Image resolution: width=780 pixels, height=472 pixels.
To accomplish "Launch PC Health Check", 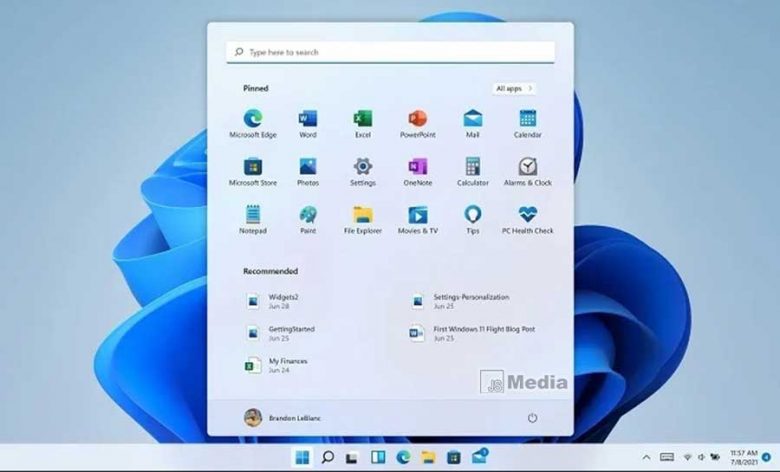I will click(527, 219).
